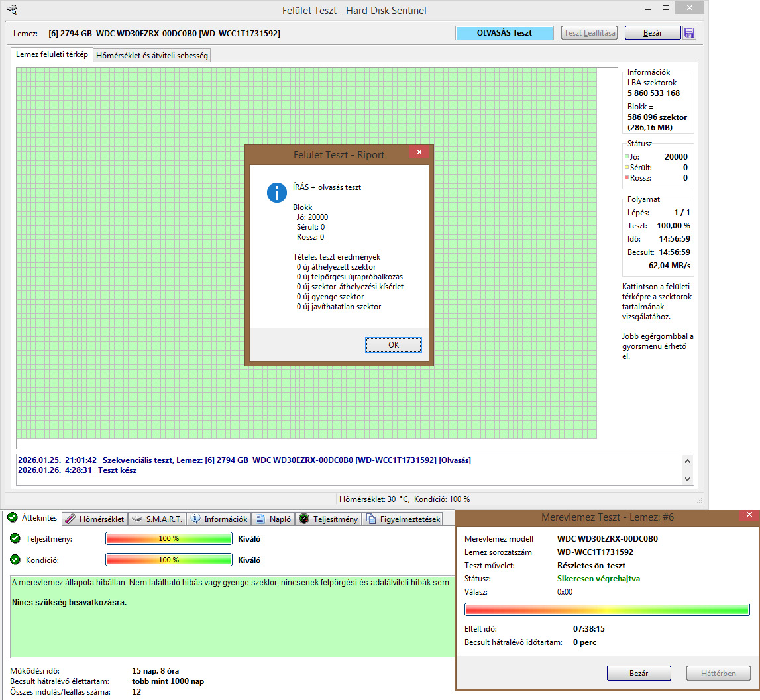Close the Merevlemez Teszt - Lemez #6 window
This screenshot has height=700, width=760.
749,515
